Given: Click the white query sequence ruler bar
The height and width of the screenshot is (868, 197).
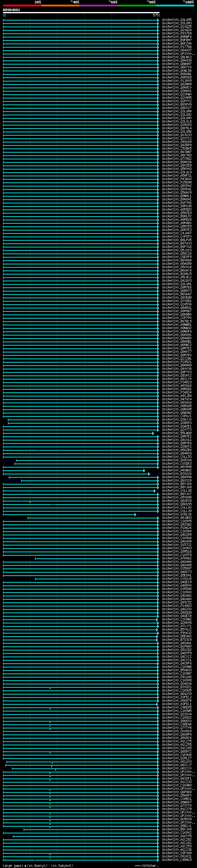Looking at the screenshot, I should click(81, 12).
